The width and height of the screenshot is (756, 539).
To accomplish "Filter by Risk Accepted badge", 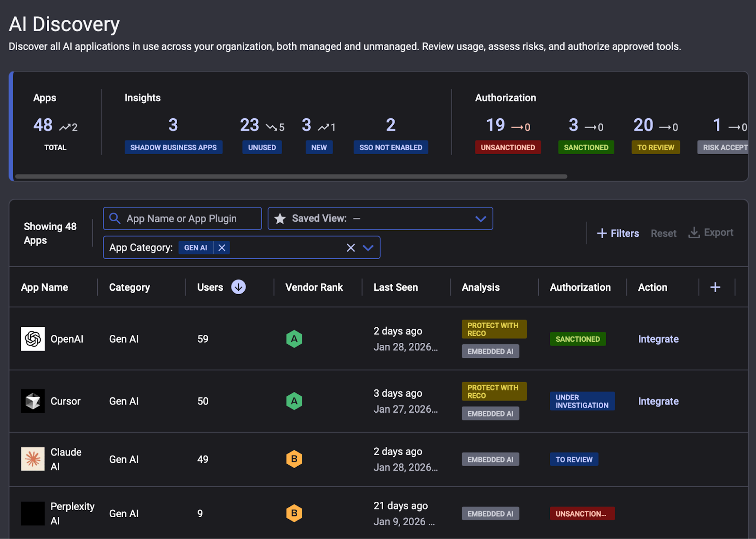I will coord(723,148).
